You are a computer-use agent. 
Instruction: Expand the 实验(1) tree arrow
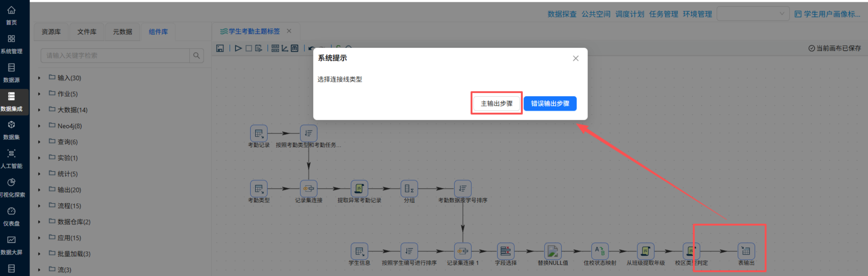coord(39,158)
